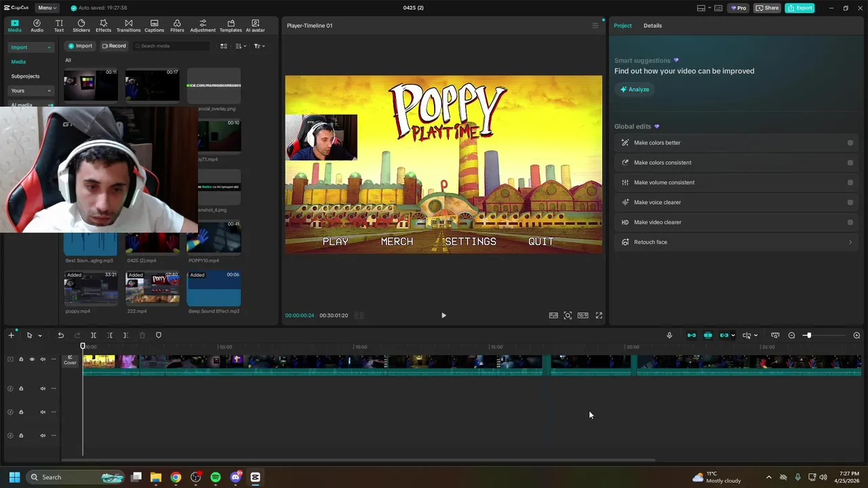
Task: Expand the Yours sidebar section
Action: pyautogui.click(x=49, y=91)
